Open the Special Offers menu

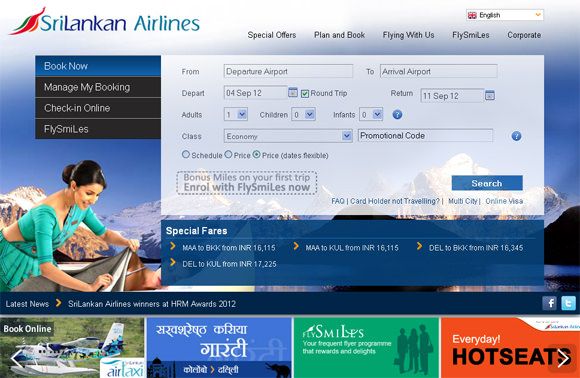(272, 35)
